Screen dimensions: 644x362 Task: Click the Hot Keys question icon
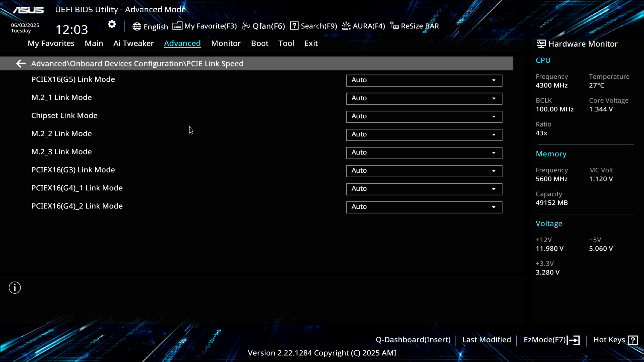[x=633, y=340]
